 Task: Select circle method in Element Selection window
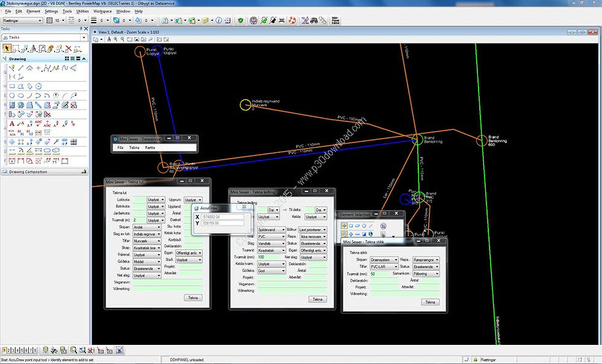pos(364,225)
